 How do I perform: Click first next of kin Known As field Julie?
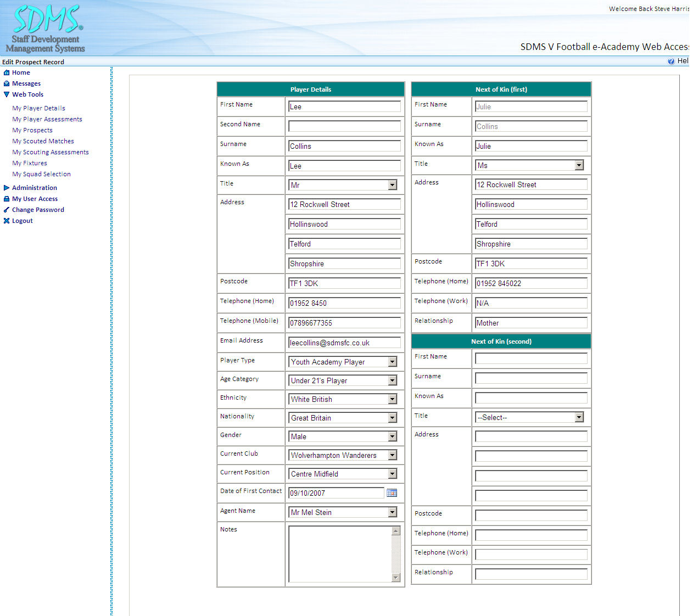[x=532, y=146]
